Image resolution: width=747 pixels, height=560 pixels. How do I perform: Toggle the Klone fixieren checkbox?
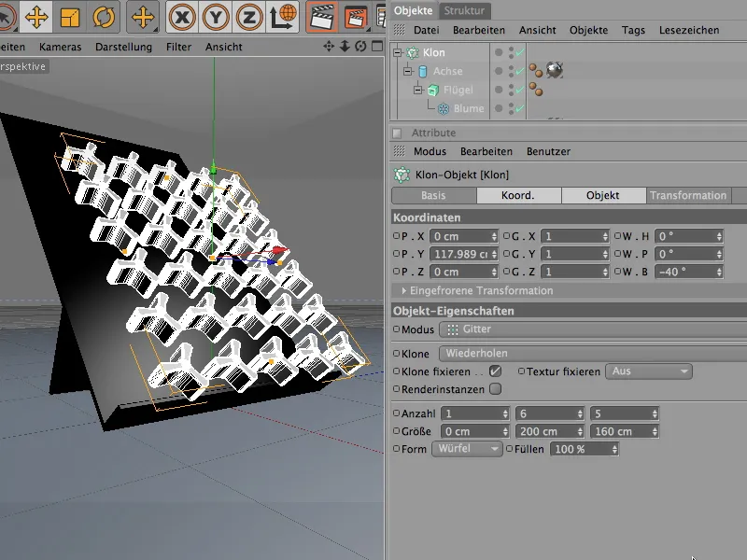(495, 371)
